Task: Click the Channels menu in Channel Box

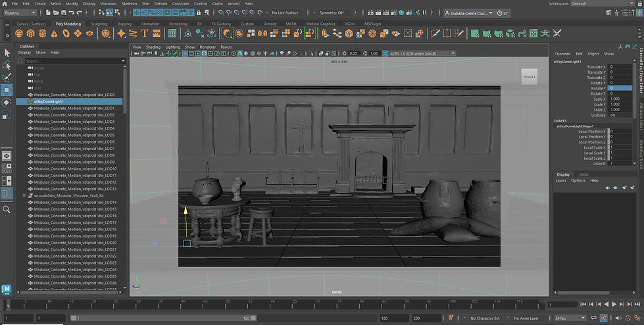Action: tap(562, 54)
